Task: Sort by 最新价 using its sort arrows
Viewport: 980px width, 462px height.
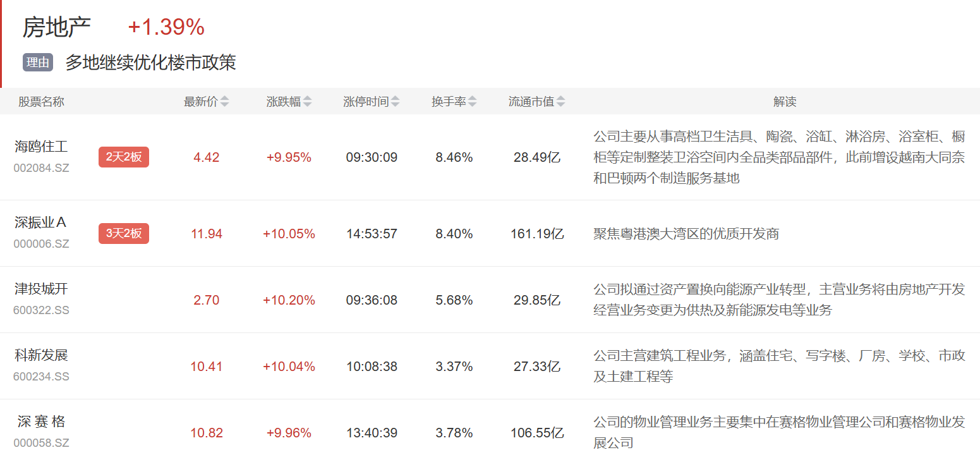Action: pyautogui.click(x=224, y=102)
